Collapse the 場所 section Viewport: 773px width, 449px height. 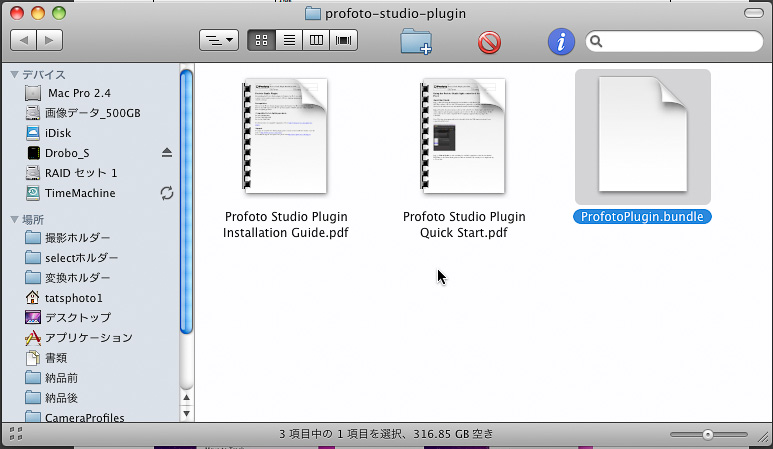click(x=14, y=219)
